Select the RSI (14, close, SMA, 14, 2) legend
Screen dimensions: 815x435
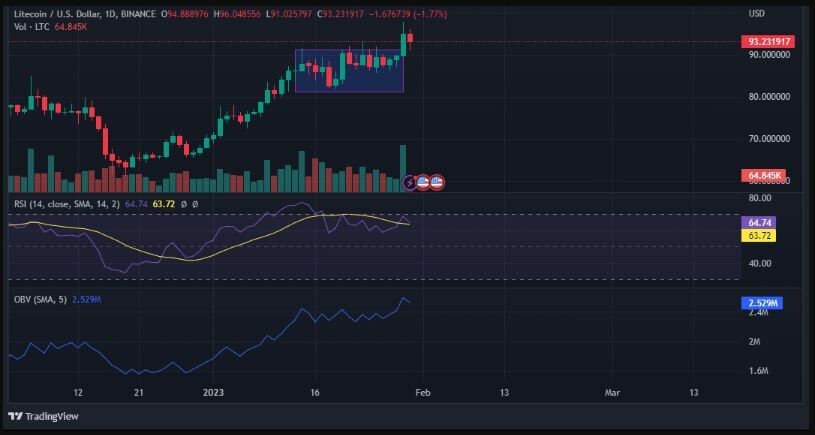point(67,205)
